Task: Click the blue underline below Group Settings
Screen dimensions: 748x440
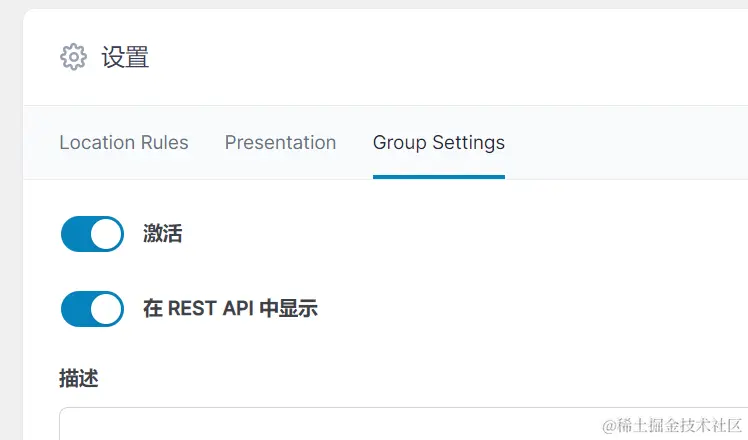Action: pos(438,177)
